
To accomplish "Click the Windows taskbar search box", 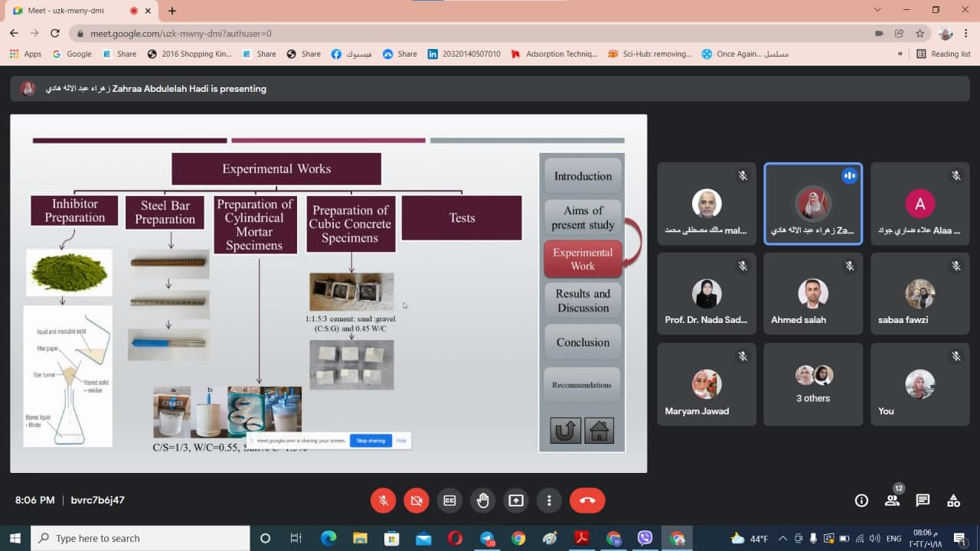I will [x=142, y=538].
